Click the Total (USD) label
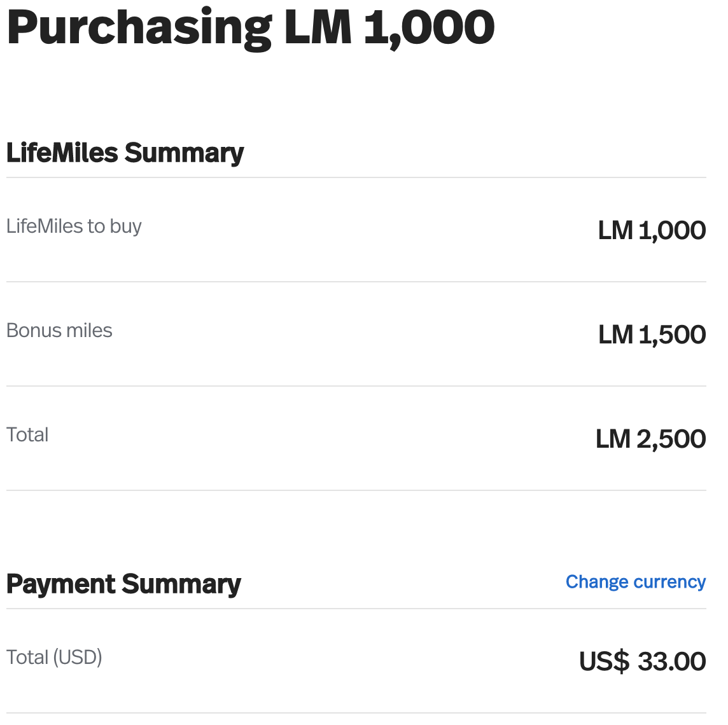The image size is (728, 725). pos(54,657)
